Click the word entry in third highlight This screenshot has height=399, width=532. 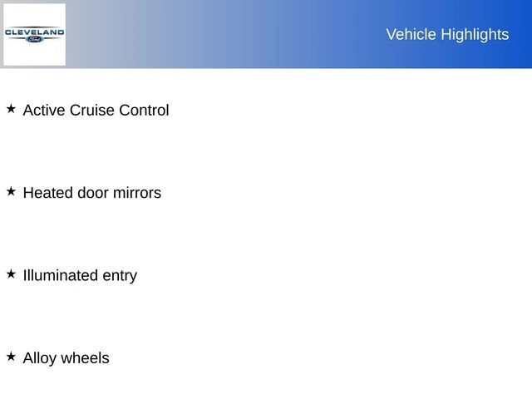point(119,276)
